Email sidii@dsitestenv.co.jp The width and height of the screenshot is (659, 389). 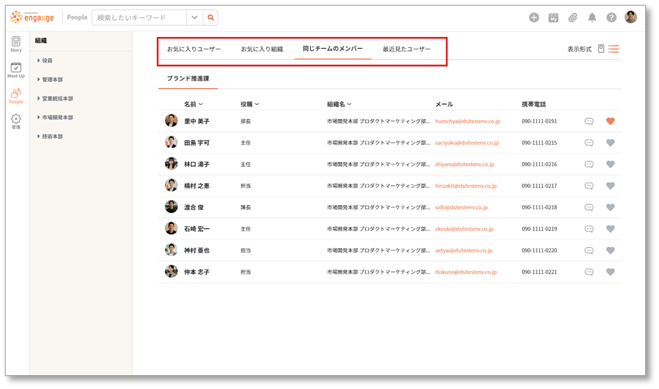(x=461, y=208)
